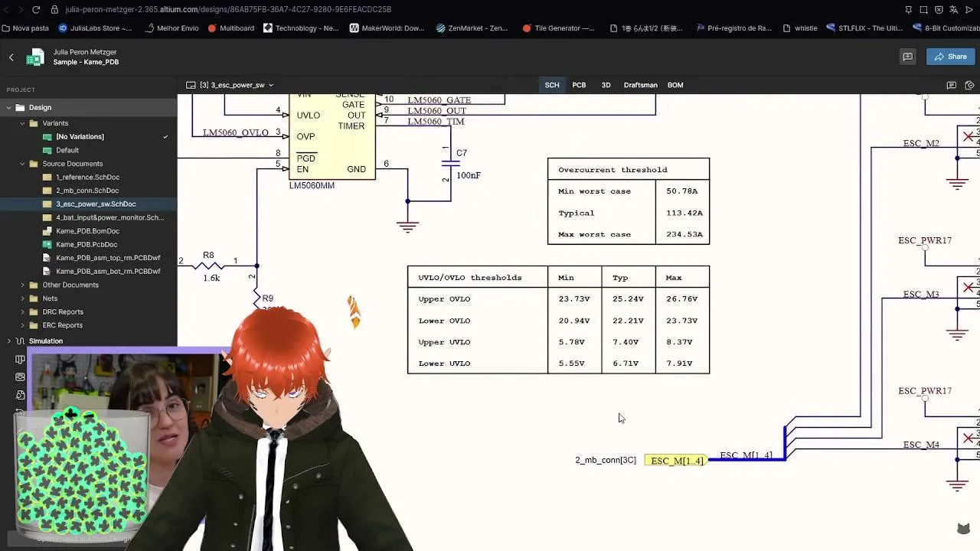Click the screen capture icon in the browser toolbar

tap(923, 10)
